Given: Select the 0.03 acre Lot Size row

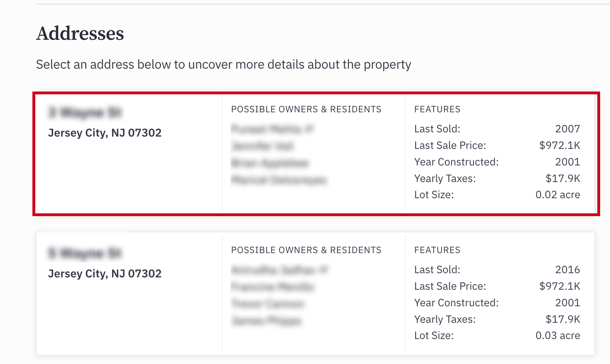Looking at the screenshot, I should (497, 335).
